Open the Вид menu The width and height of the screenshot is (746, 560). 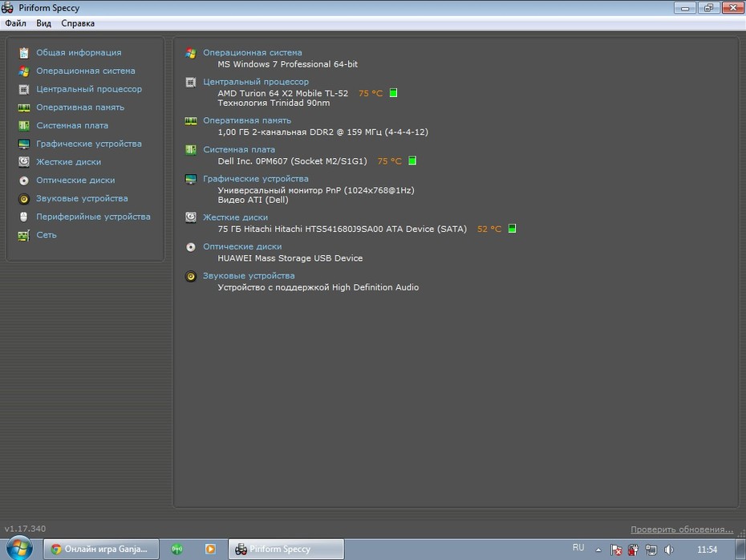coord(43,23)
